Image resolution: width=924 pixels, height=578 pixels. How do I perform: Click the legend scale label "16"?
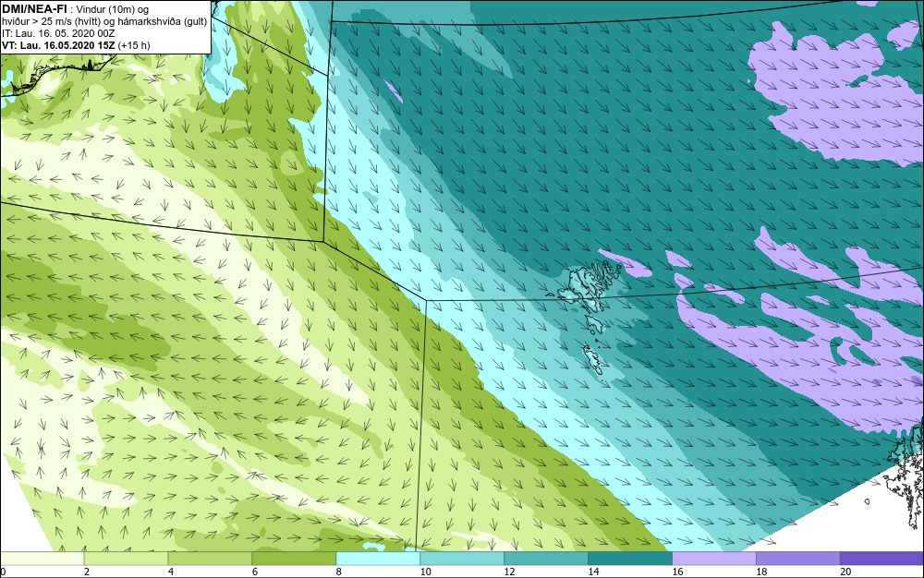click(677, 572)
